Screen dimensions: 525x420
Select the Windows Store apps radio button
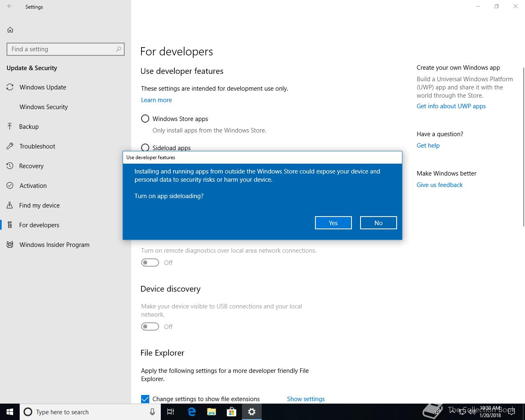(145, 119)
